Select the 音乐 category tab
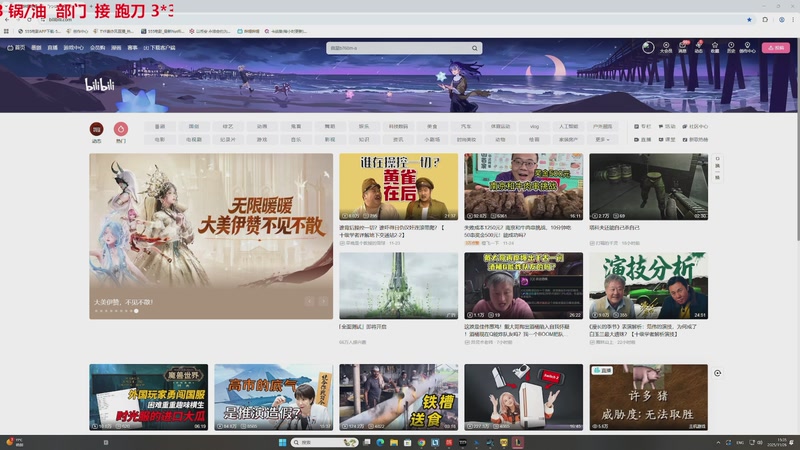This screenshot has height=450, width=800. (296, 139)
